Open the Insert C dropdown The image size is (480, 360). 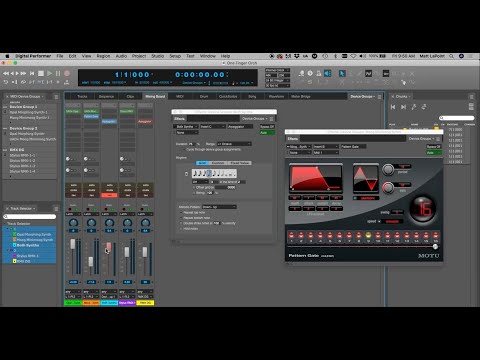pos(212,127)
